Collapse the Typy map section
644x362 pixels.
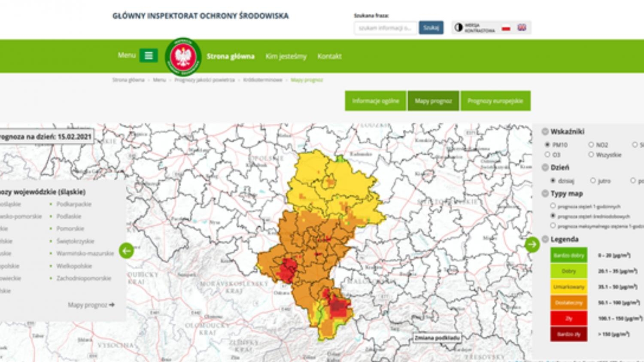tap(545, 194)
